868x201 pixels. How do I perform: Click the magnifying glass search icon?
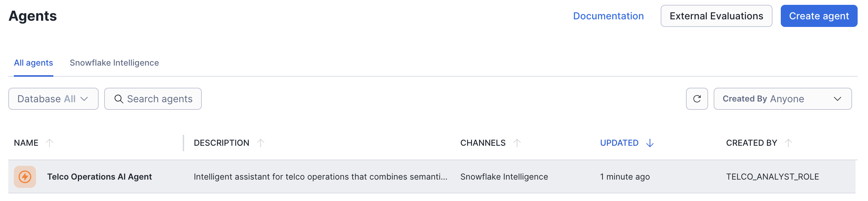click(x=119, y=99)
